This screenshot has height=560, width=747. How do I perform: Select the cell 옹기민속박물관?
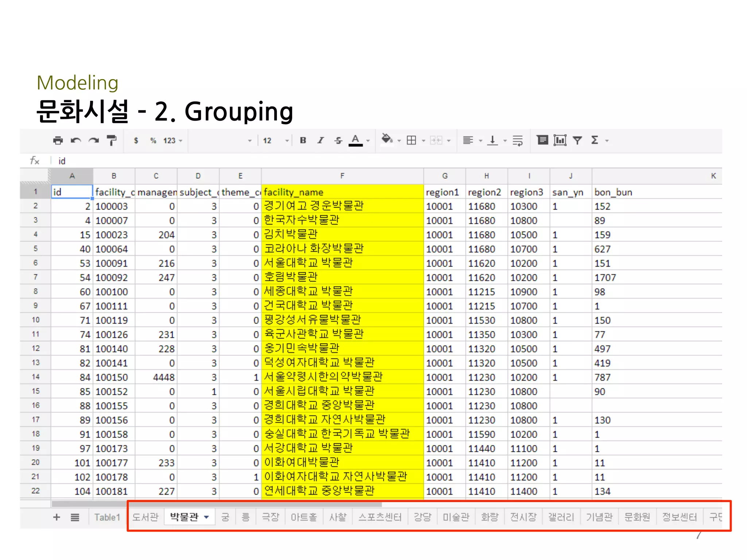(x=342, y=349)
